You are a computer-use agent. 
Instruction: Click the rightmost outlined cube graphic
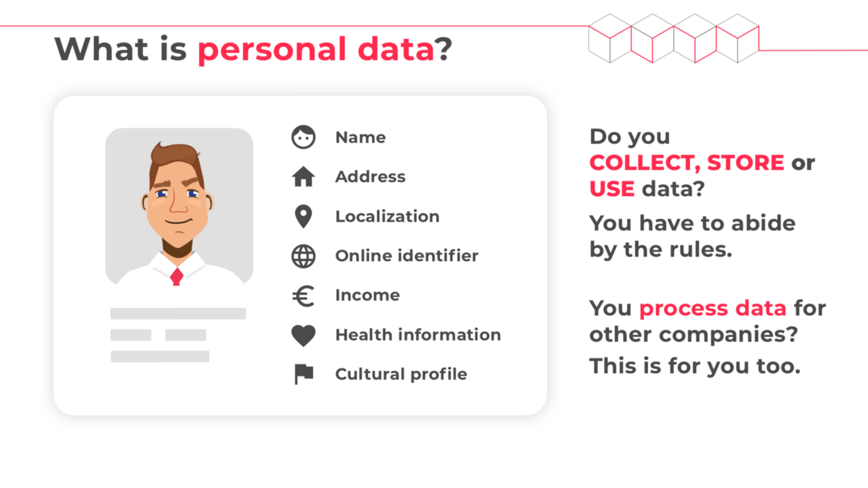point(737,38)
